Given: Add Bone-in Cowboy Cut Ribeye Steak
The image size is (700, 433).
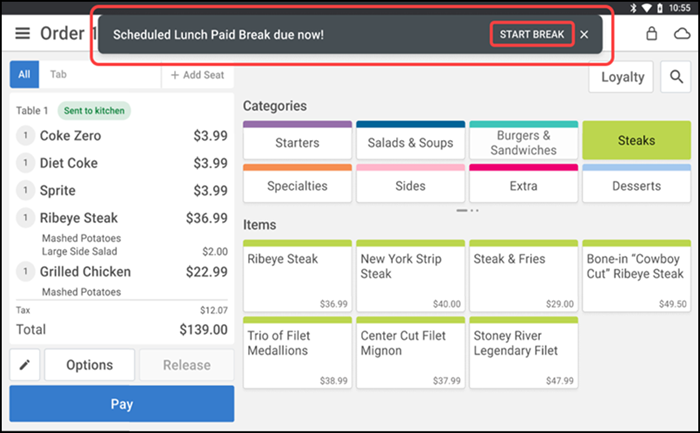Looking at the screenshot, I should [637, 276].
